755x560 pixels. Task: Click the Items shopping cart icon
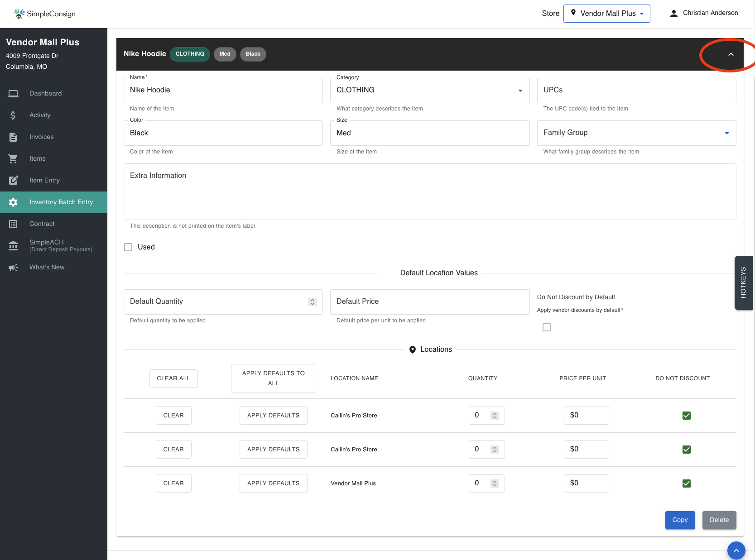(13, 158)
